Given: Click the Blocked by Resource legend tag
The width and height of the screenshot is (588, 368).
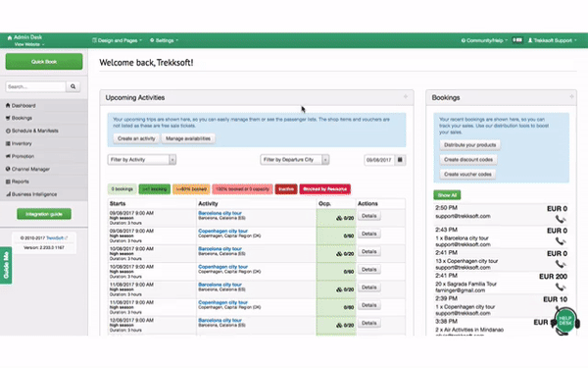Looking at the screenshot, I should (x=324, y=188).
